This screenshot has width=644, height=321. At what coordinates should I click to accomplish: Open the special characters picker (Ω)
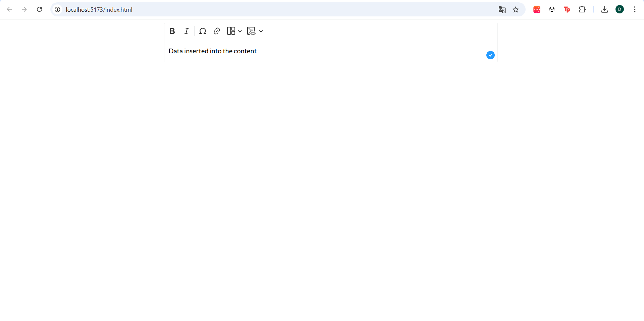coord(203,31)
